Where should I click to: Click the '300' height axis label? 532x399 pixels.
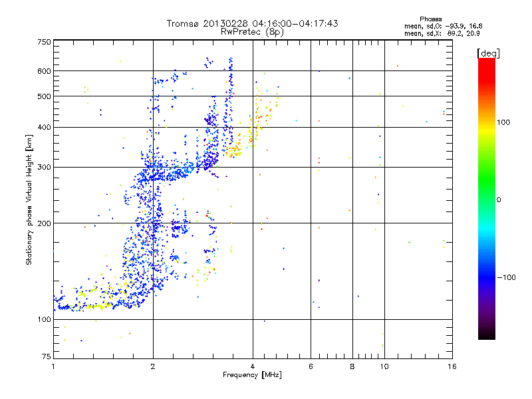[x=45, y=168]
